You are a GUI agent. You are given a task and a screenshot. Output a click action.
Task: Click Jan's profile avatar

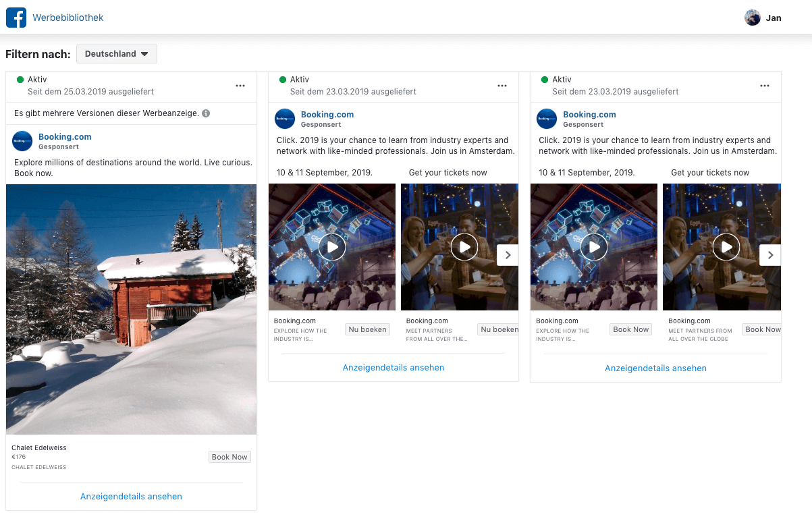coord(753,18)
